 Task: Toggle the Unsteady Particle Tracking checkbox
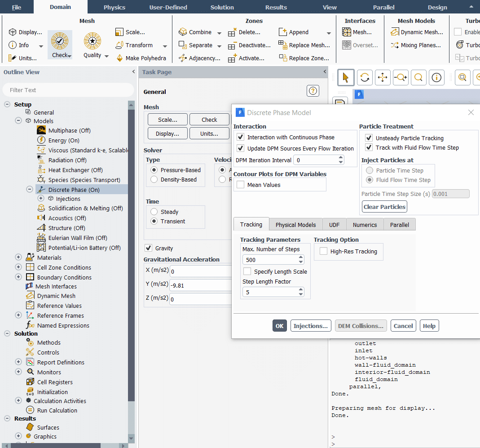[x=369, y=138]
